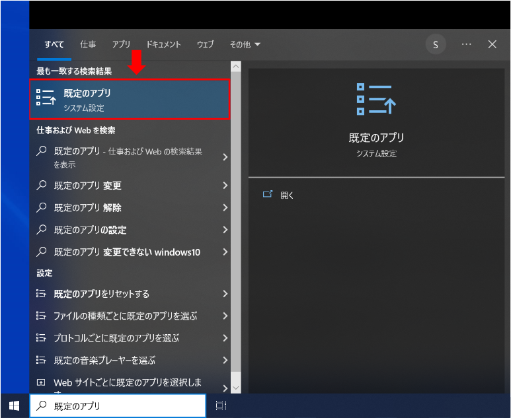Click search icon beside 既定のアプリ 解除
Screen dimensions: 511x420
tap(42, 207)
